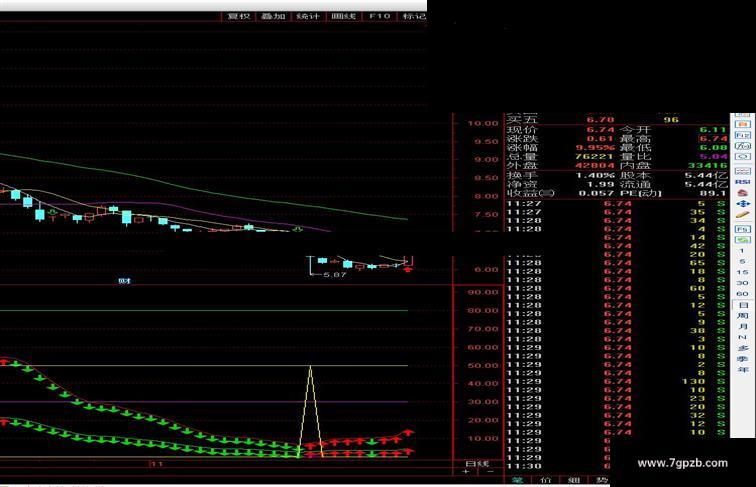756x487 pixels.
Task: Select the RSI indicator icon
Action: (742, 182)
